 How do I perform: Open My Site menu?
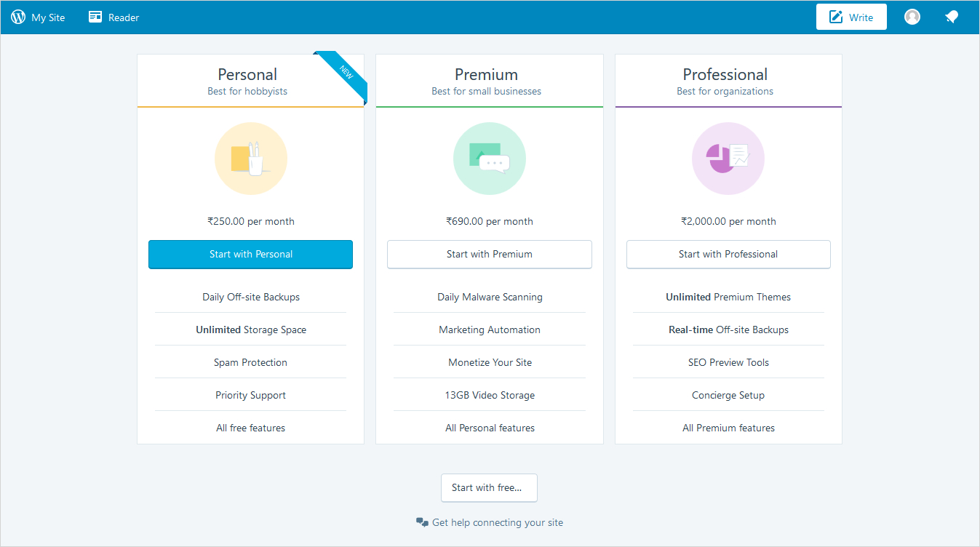click(x=48, y=17)
